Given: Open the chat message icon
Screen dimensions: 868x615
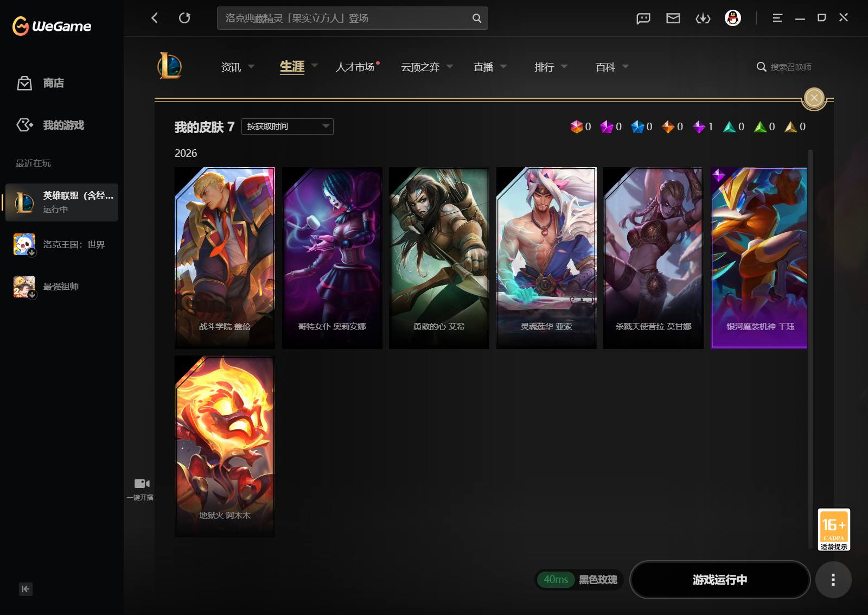Looking at the screenshot, I should tap(643, 18).
